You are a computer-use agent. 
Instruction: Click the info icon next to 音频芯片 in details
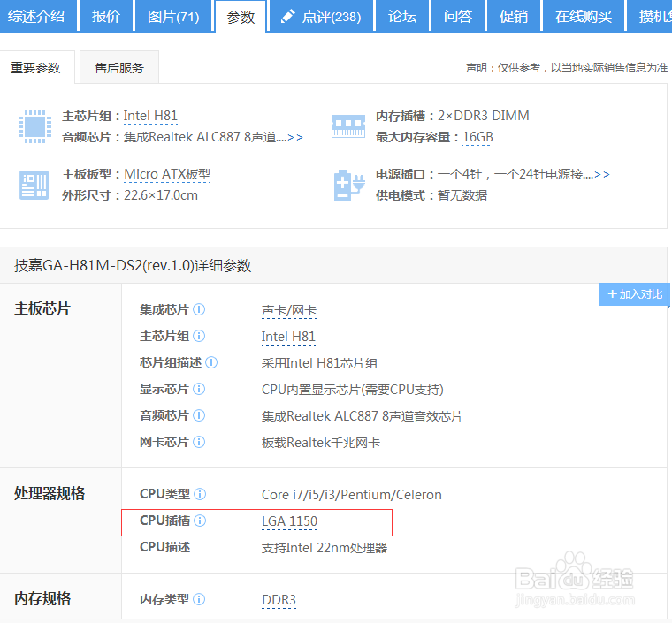tap(199, 415)
